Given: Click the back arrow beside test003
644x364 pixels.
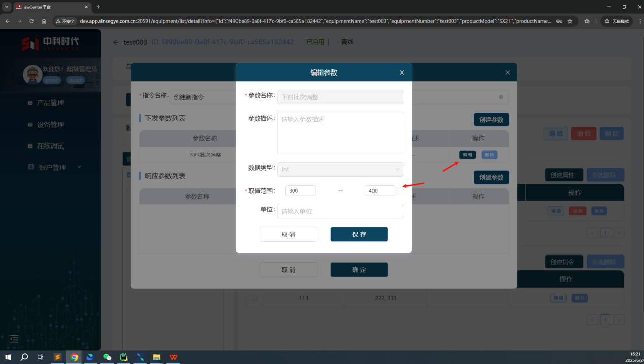Looking at the screenshot, I should tap(116, 42).
